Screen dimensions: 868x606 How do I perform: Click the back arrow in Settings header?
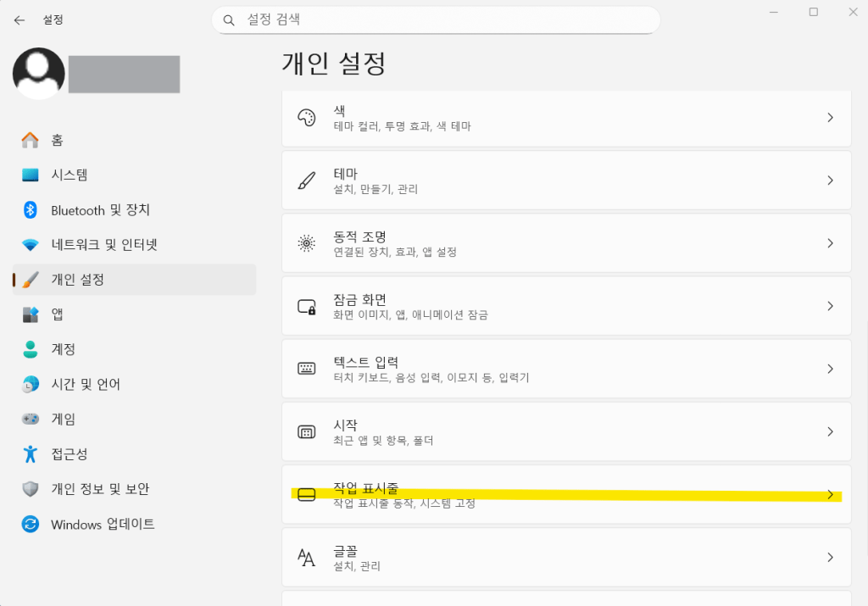(x=19, y=19)
